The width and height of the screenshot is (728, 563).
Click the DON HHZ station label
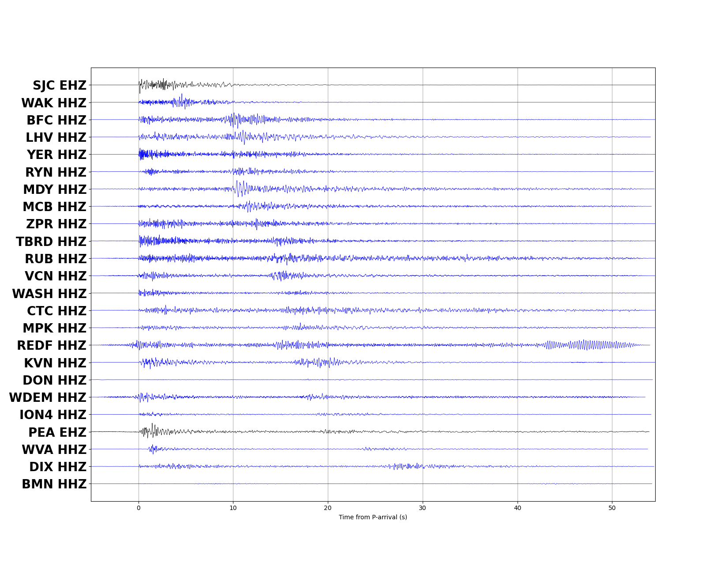tap(55, 380)
